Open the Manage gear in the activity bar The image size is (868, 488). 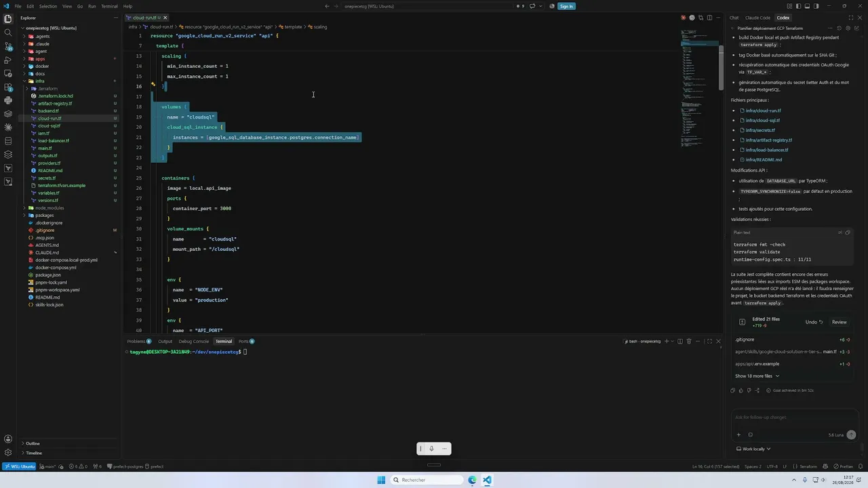pyautogui.click(x=8, y=453)
